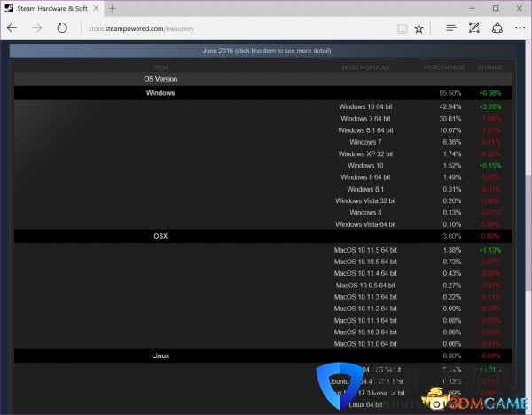Click the CHANGE column header
The width and height of the screenshot is (532, 415).
(x=489, y=67)
